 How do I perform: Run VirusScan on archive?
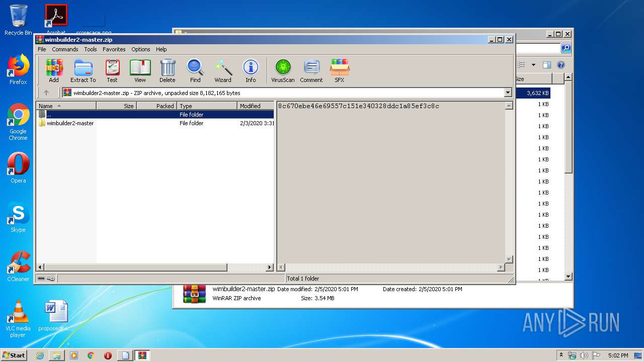(x=283, y=70)
